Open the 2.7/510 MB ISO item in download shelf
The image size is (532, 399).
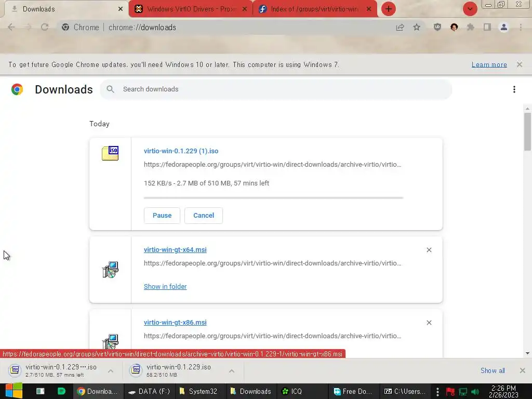click(54, 370)
